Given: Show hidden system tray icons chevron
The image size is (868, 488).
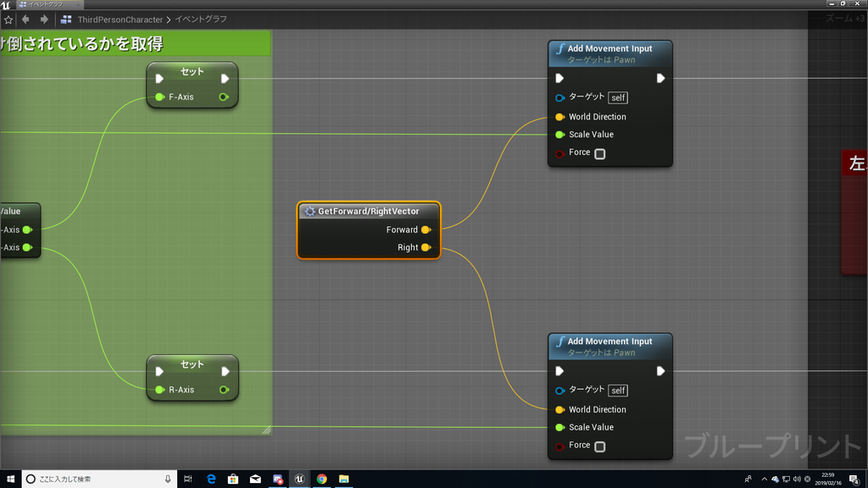Looking at the screenshot, I should [765, 480].
